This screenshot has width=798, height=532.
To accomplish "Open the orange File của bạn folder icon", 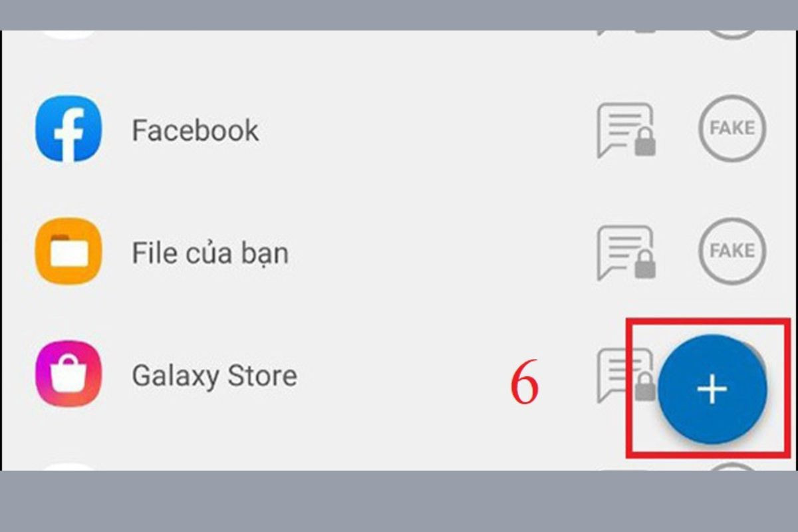I will tap(68, 251).
